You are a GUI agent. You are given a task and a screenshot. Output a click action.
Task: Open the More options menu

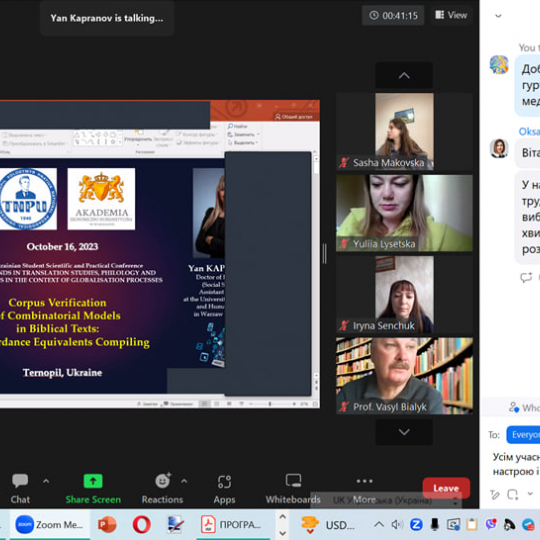point(364,489)
